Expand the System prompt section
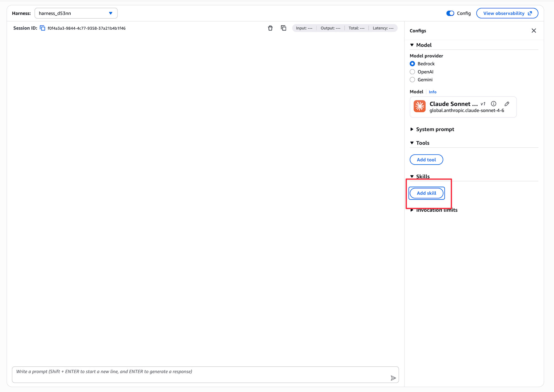 [x=435, y=129]
